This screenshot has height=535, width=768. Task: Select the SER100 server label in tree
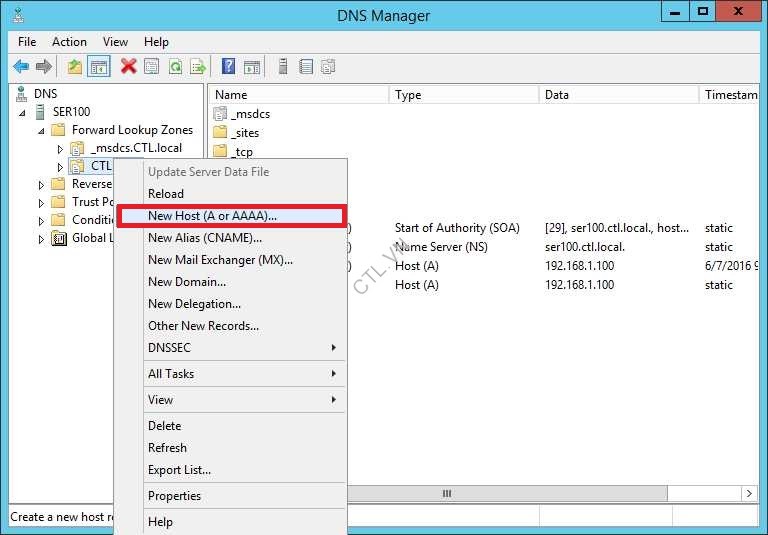point(72,112)
